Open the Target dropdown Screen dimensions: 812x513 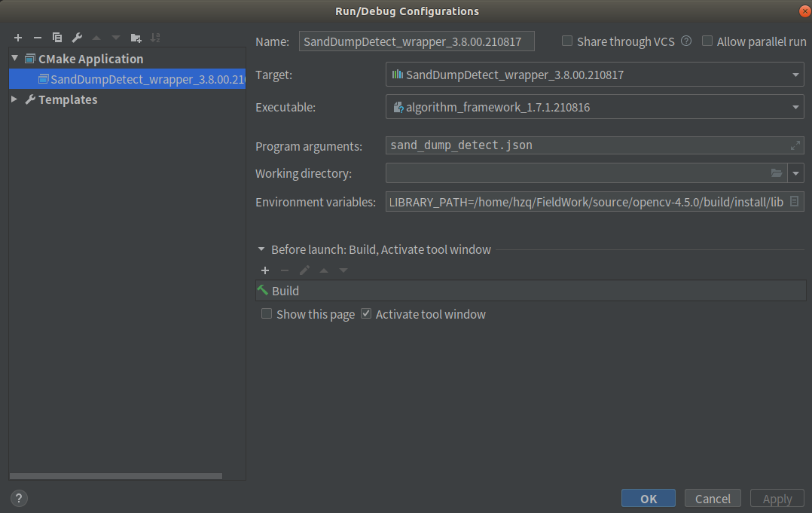(795, 74)
